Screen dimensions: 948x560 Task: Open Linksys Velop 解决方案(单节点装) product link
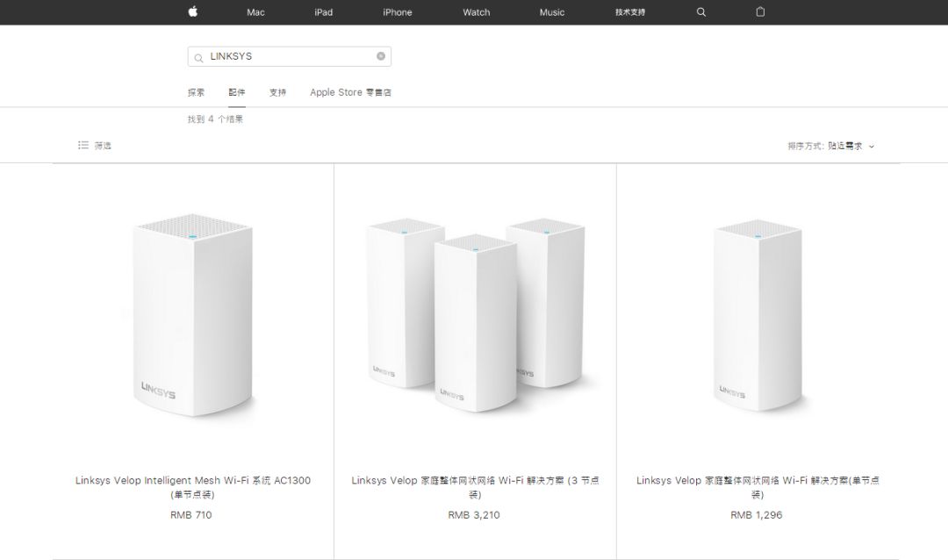(x=758, y=487)
